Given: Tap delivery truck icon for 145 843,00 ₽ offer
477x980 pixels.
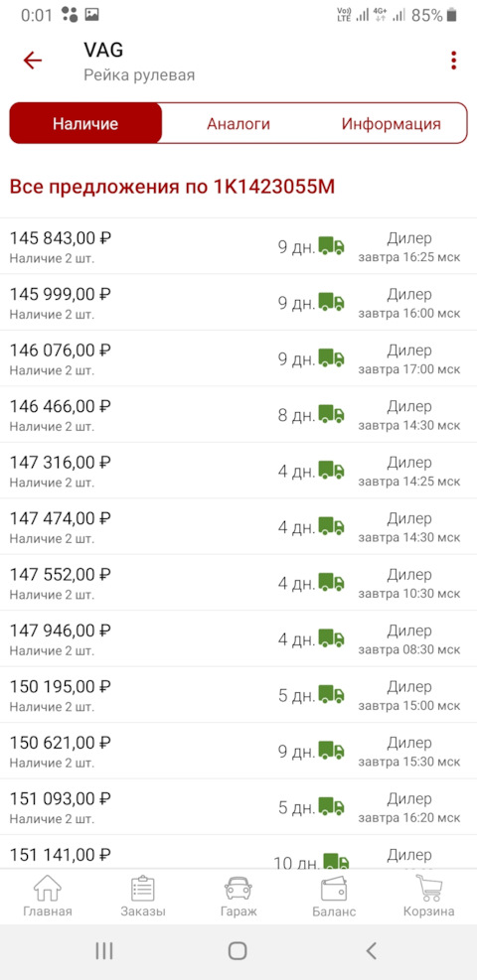Looking at the screenshot, I should [x=331, y=245].
